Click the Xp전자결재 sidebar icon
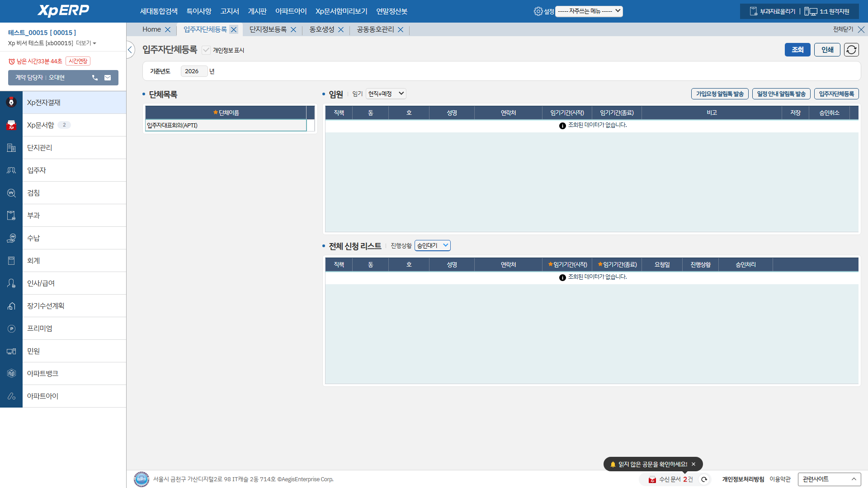Screen dimensions: 868x488 (11, 103)
